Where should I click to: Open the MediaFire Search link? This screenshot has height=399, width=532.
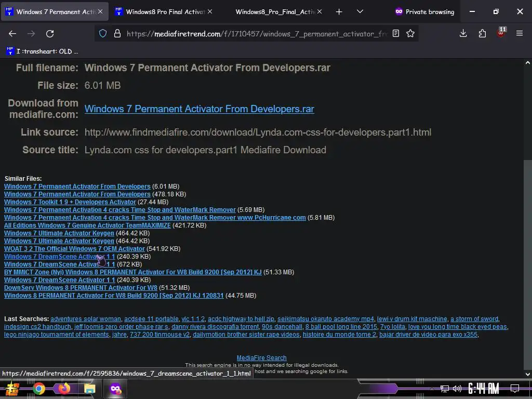click(x=262, y=357)
